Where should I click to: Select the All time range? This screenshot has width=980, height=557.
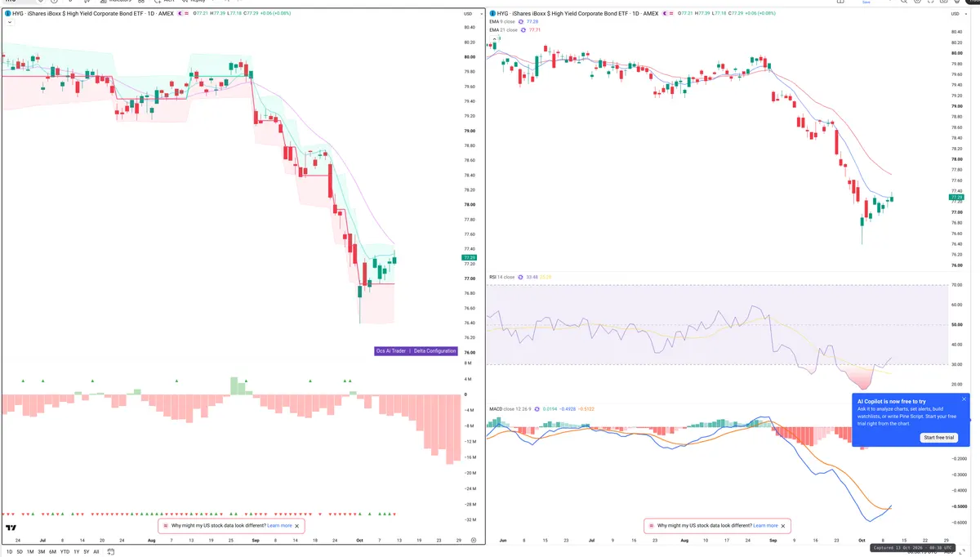pyautogui.click(x=96, y=552)
